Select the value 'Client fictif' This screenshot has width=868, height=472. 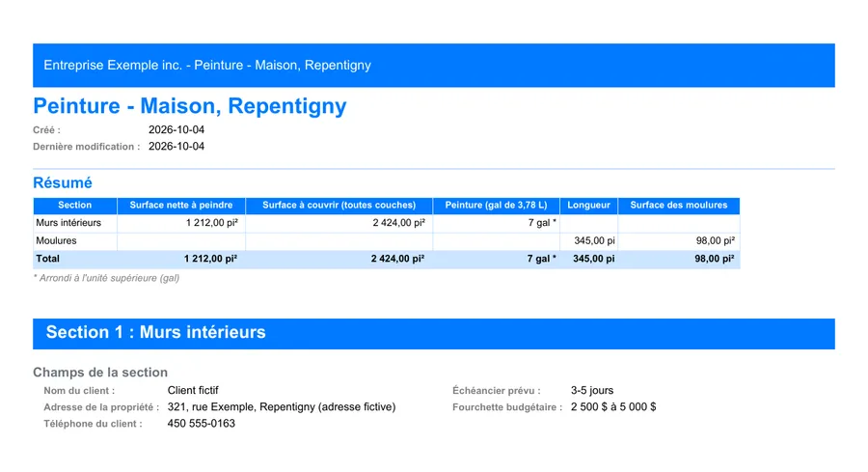coord(193,391)
